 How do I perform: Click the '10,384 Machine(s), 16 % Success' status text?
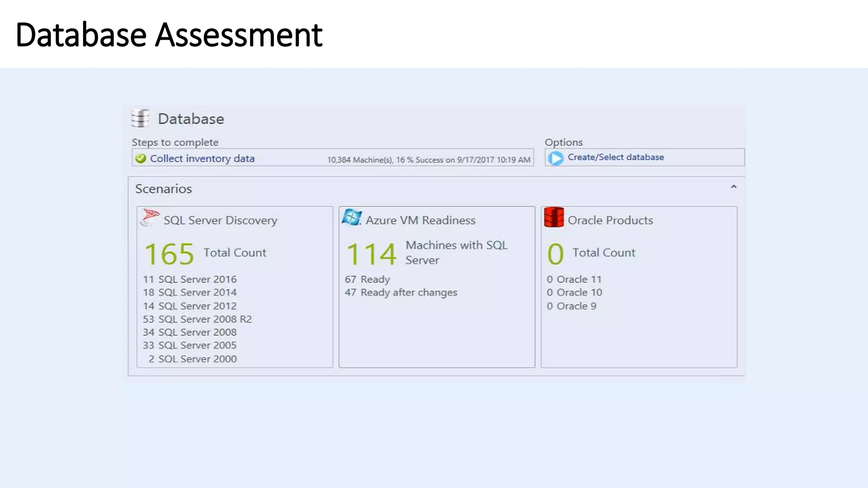pos(428,160)
